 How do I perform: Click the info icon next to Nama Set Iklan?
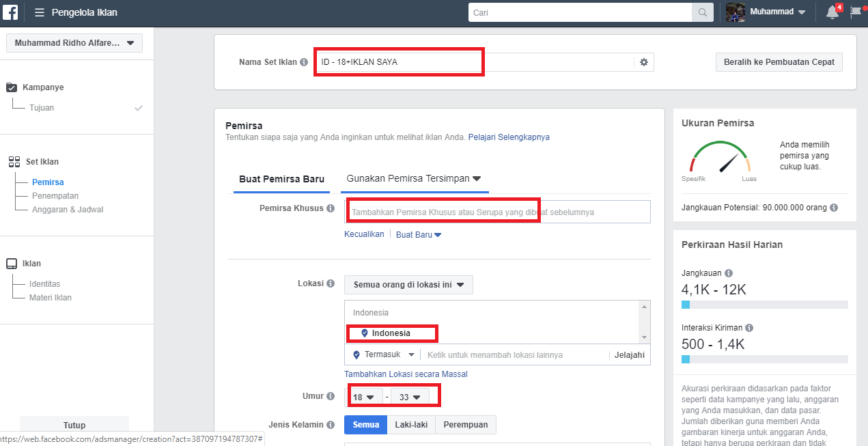(x=304, y=62)
